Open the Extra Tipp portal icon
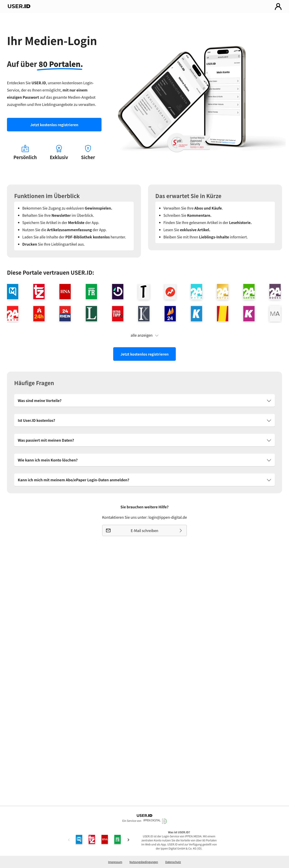This screenshot has height=868, width=289. point(117,314)
